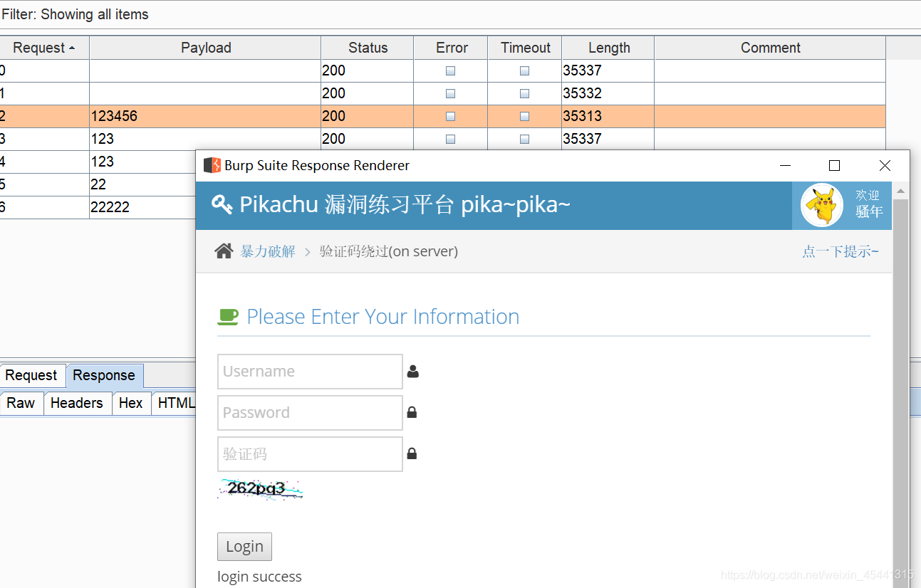Image resolution: width=921 pixels, height=588 pixels.
Task: Toggle Timeout checkbox for request 3
Action: pyautogui.click(x=524, y=139)
